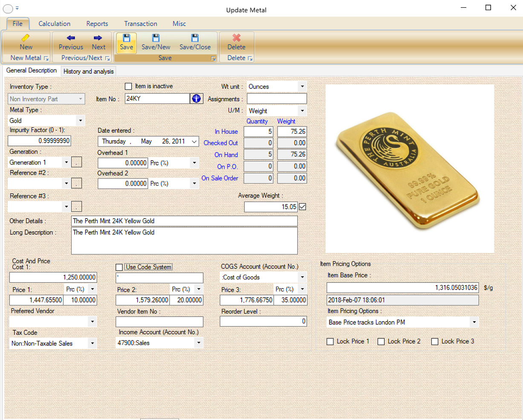
Task: Enable Use Code System checkbox
Action: point(119,267)
